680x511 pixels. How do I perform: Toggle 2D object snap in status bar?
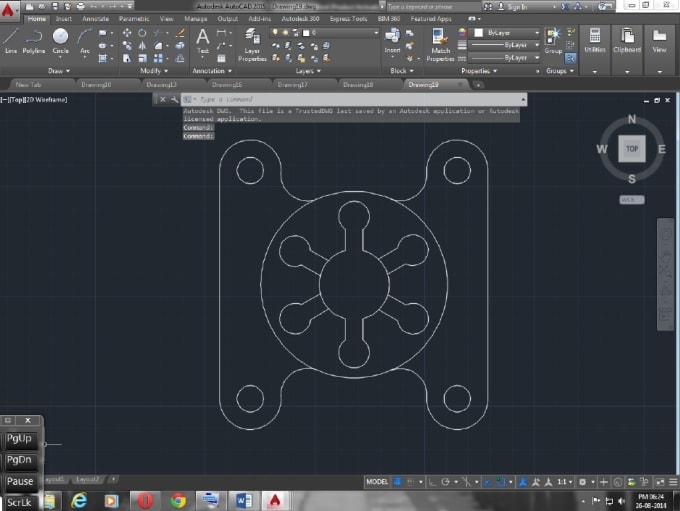coord(501,482)
